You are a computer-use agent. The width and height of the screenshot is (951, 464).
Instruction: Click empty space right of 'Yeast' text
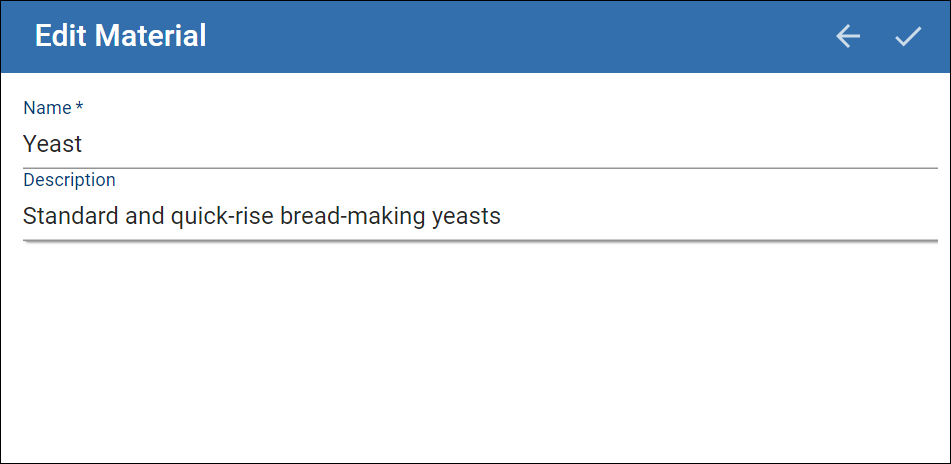(x=509, y=144)
